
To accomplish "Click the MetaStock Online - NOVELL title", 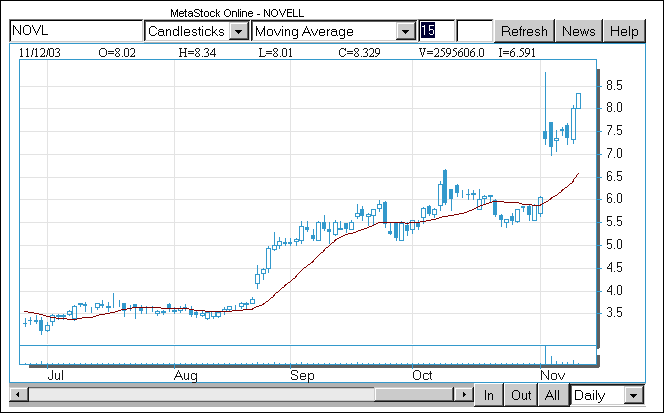I will pos(237,13).
